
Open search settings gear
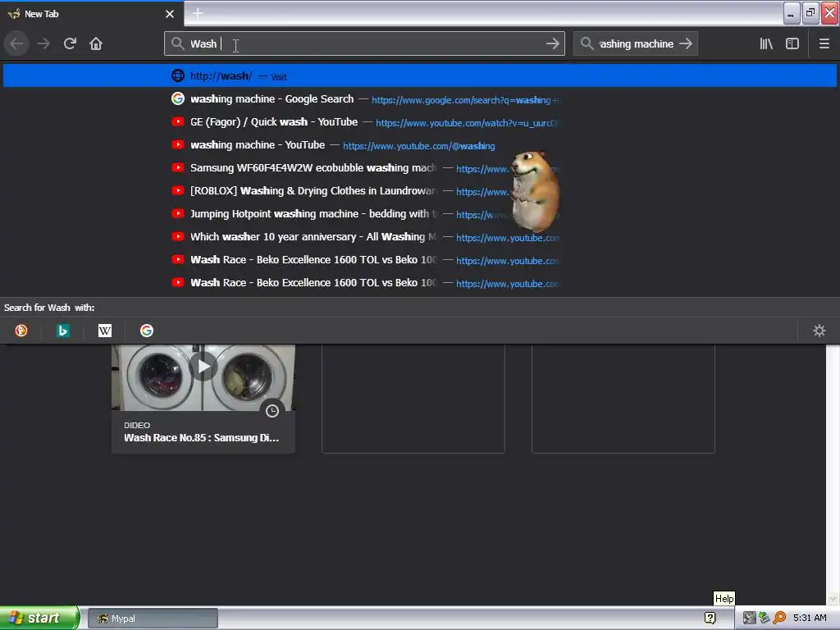pyautogui.click(x=819, y=331)
